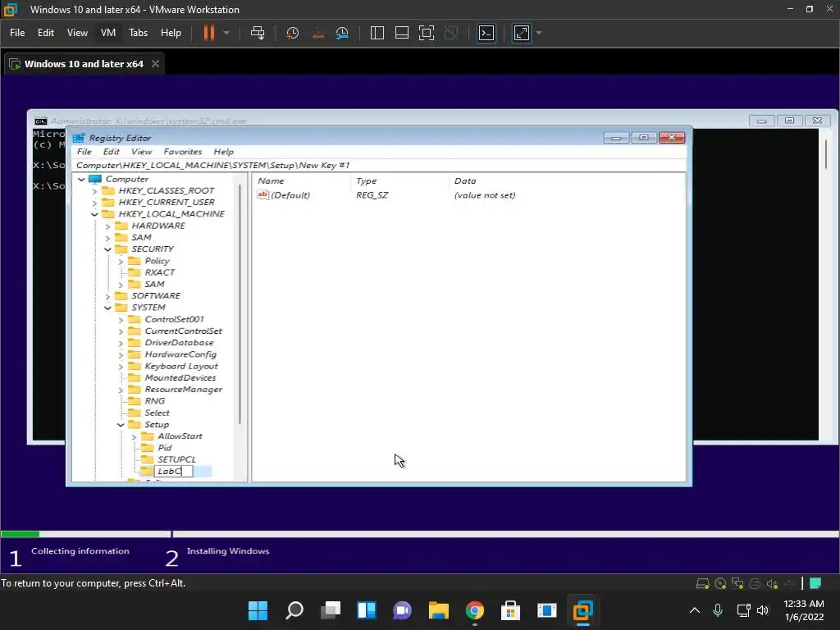Select the Policy folder under SECURITY
840x630 pixels.
coord(157,261)
